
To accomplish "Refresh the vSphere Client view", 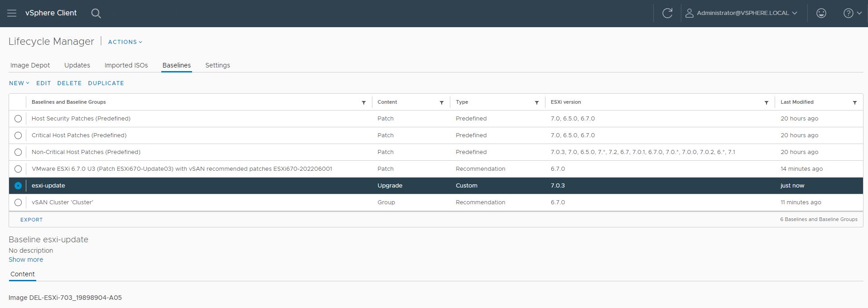I will (x=667, y=13).
